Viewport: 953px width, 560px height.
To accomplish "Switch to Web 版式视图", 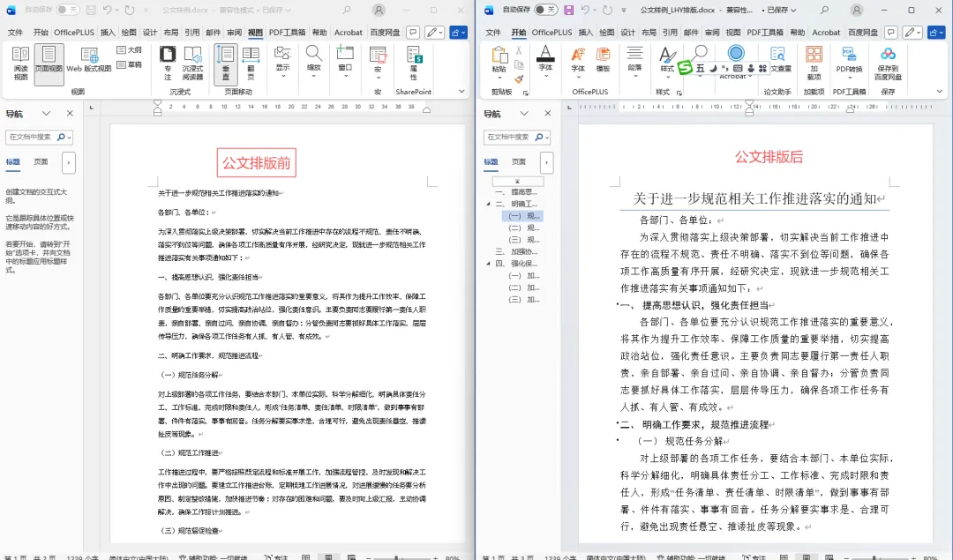I will [x=89, y=61].
